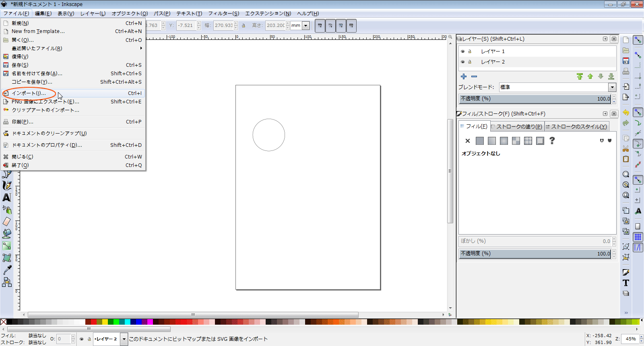
Task: Raise layer to top with green arrow
Action: [x=580, y=76]
